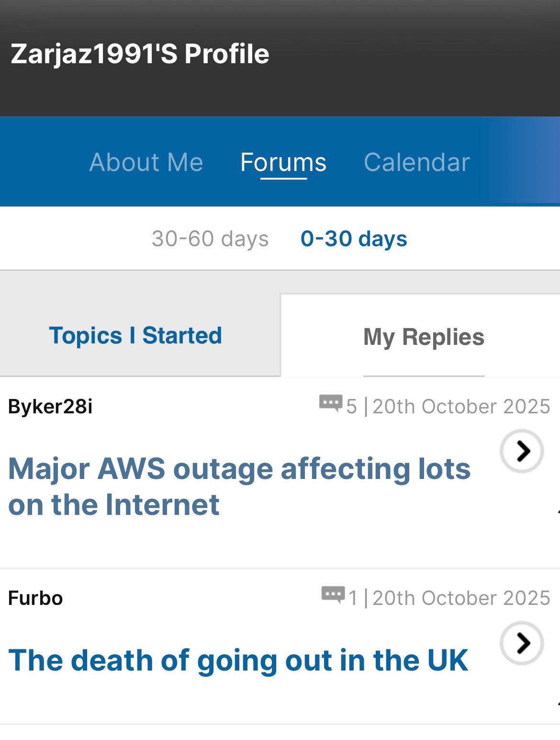Open AWS outage topic via arrow icon
The image size is (560, 740).
(x=522, y=451)
